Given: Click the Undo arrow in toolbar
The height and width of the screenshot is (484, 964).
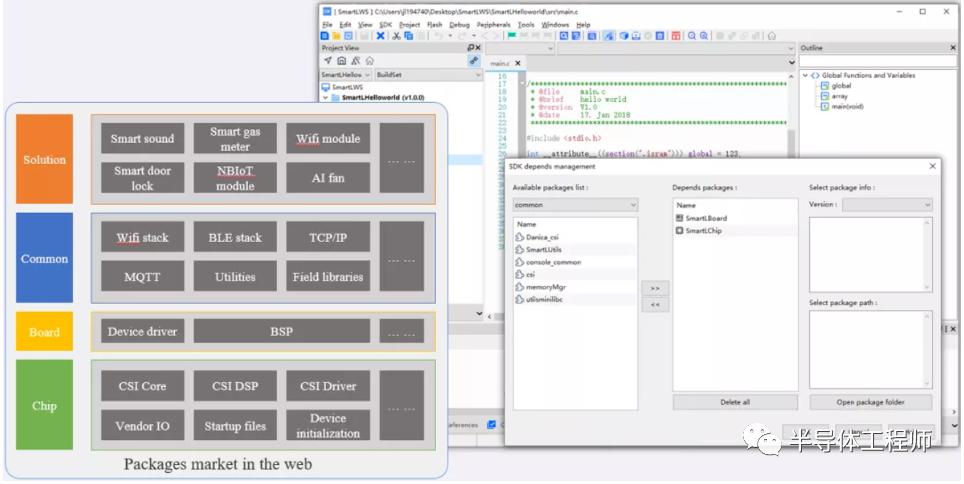Looking at the screenshot, I should click(x=438, y=36).
